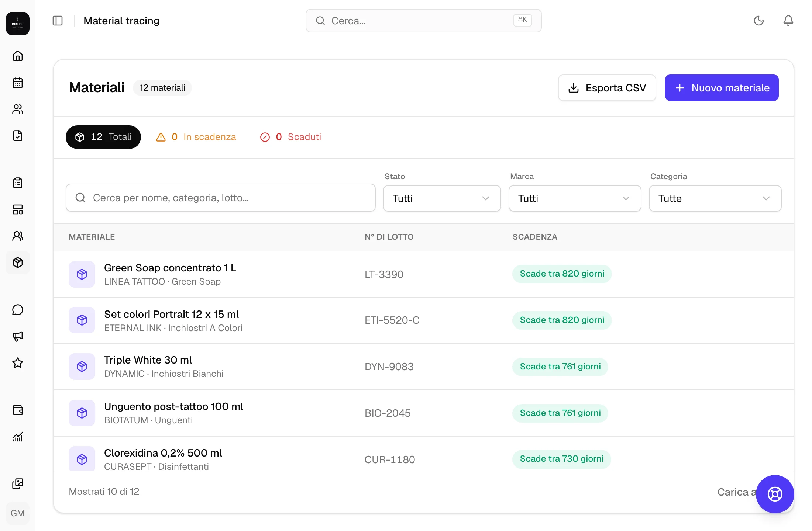The image size is (812, 531).
Task: Select the Scaduti filter tab
Action: (291, 137)
